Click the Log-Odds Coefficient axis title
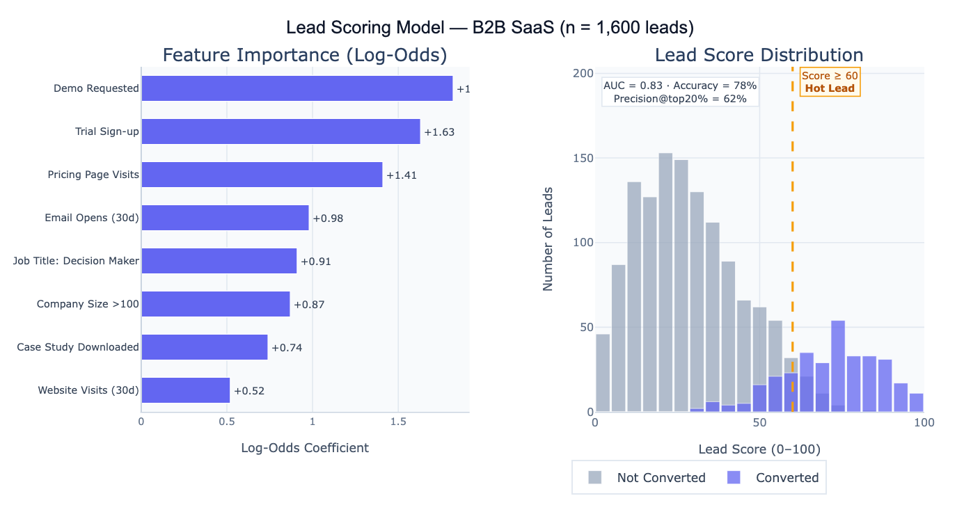The image size is (980, 512). 305,447
